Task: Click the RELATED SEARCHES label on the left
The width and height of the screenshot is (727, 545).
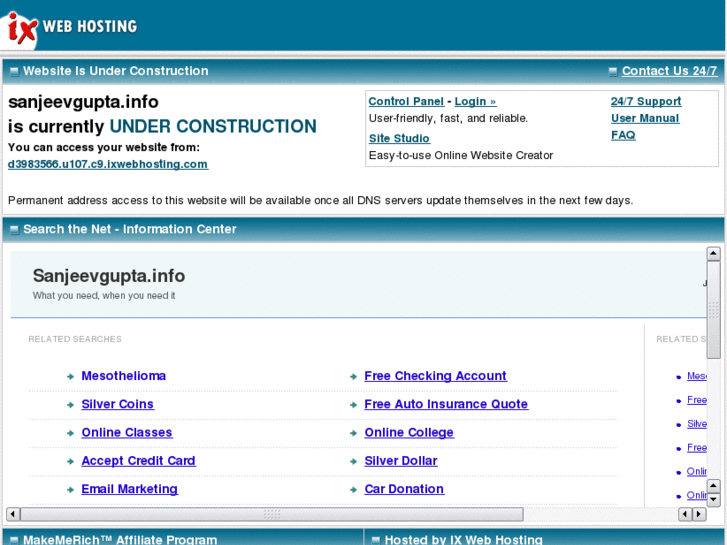Action: [75, 339]
